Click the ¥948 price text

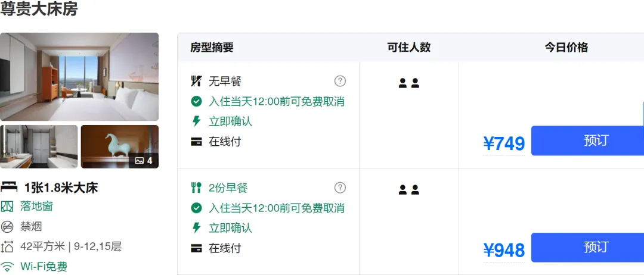click(x=504, y=251)
